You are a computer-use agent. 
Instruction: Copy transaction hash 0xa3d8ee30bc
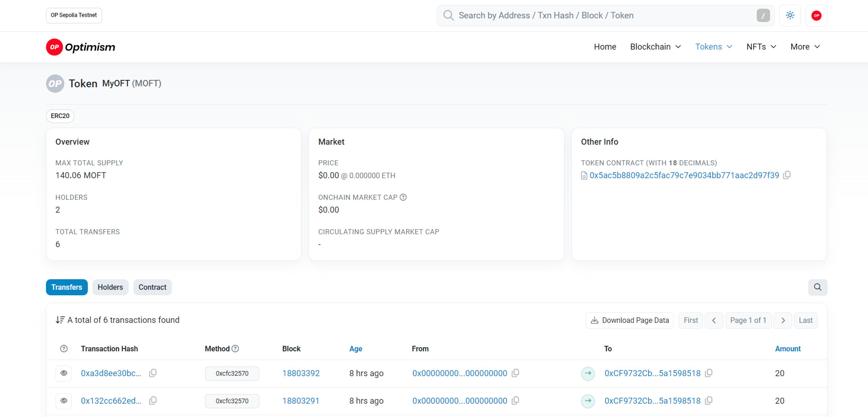tap(153, 373)
